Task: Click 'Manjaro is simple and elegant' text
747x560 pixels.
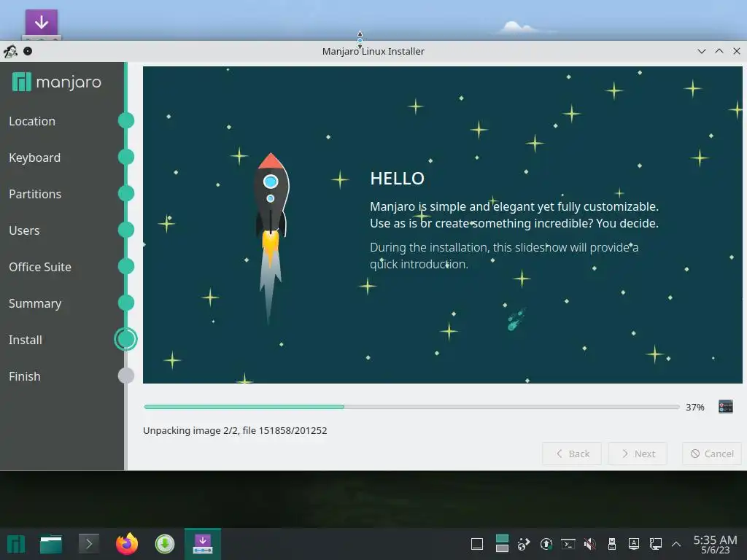Action: (x=514, y=215)
